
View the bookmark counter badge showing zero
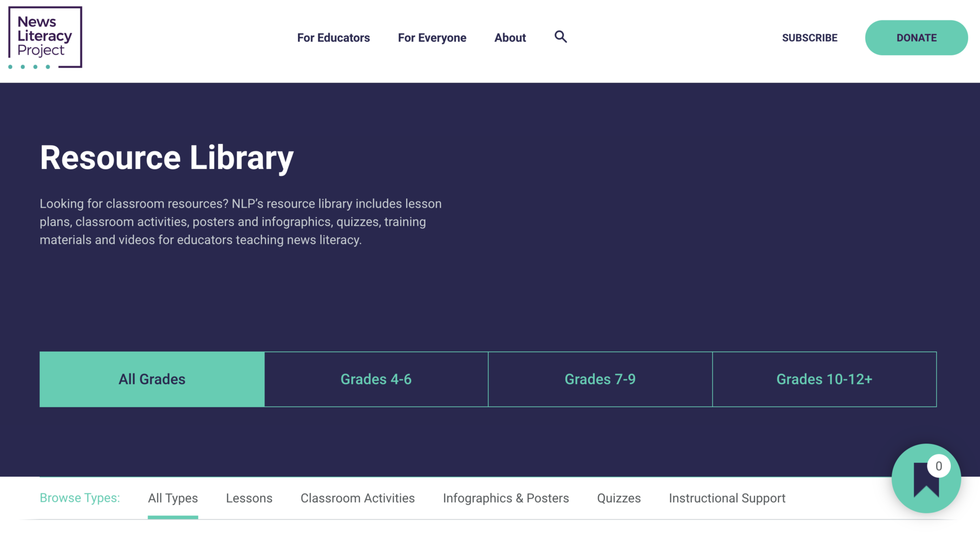pyautogui.click(x=939, y=465)
